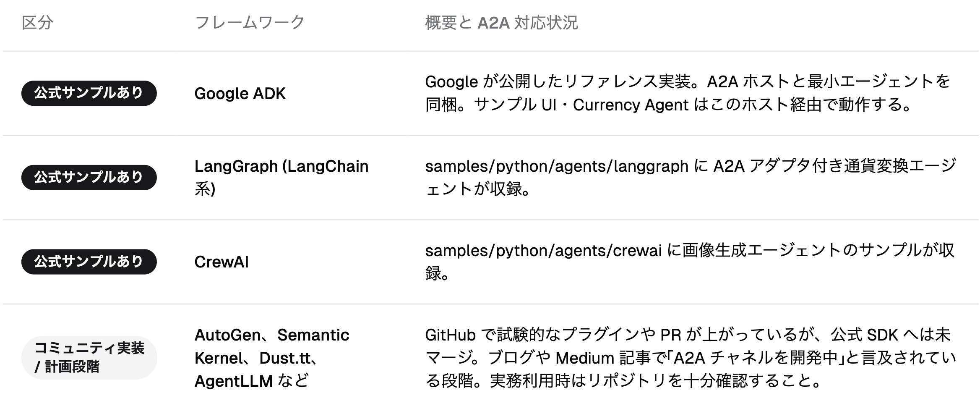Click the word GitHub in the last description

450,335
